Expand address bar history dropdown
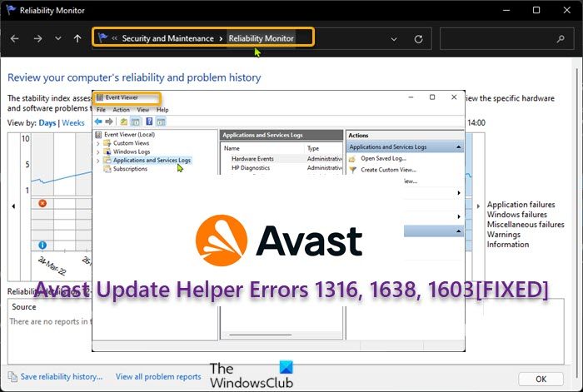Image resolution: width=583 pixels, height=392 pixels. click(x=394, y=39)
